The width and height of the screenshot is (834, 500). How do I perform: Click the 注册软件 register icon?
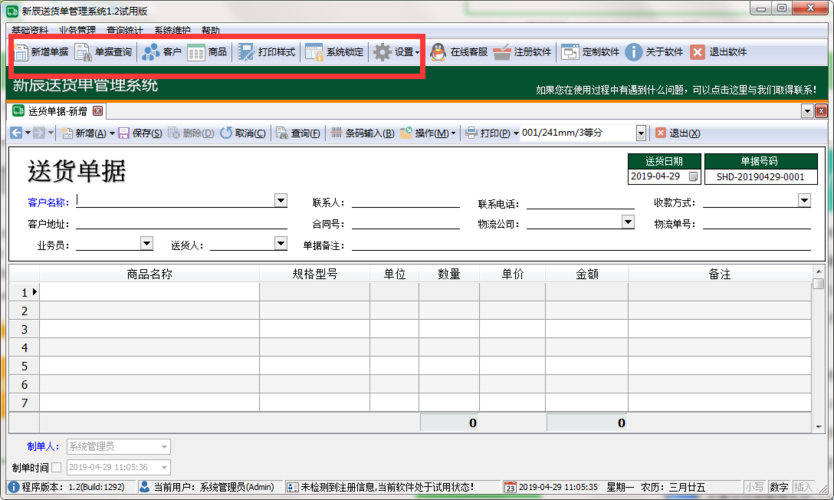[522, 52]
